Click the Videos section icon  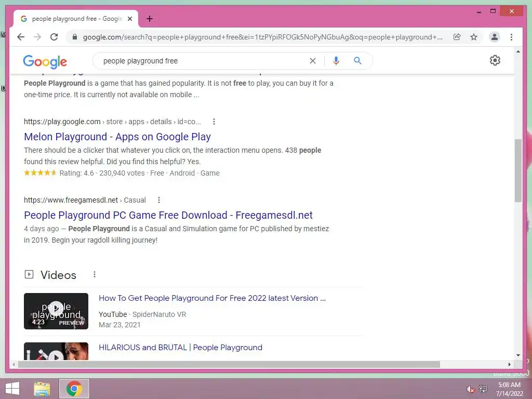pos(29,274)
